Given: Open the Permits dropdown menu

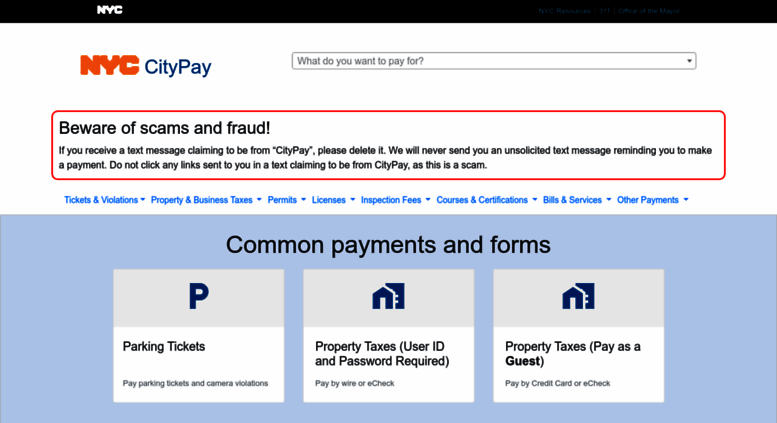Looking at the screenshot, I should [287, 200].
